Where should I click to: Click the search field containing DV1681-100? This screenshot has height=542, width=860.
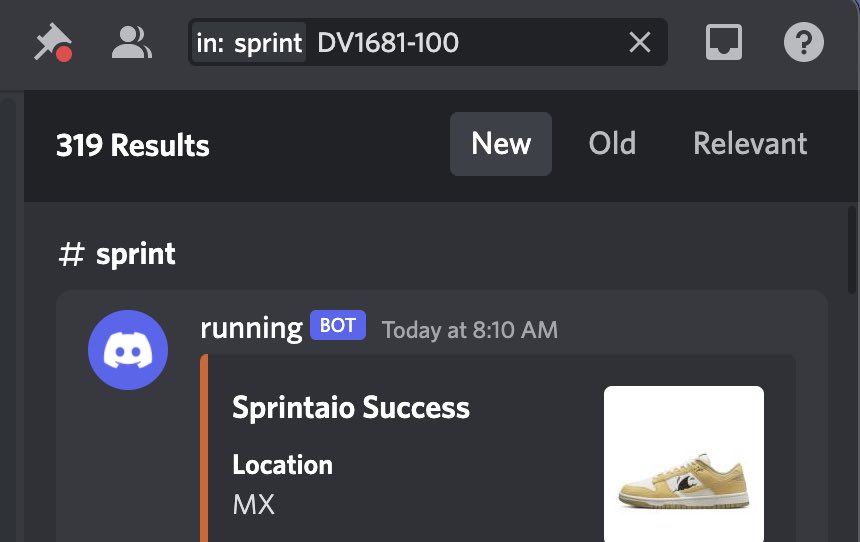pyautogui.click(x=428, y=42)
